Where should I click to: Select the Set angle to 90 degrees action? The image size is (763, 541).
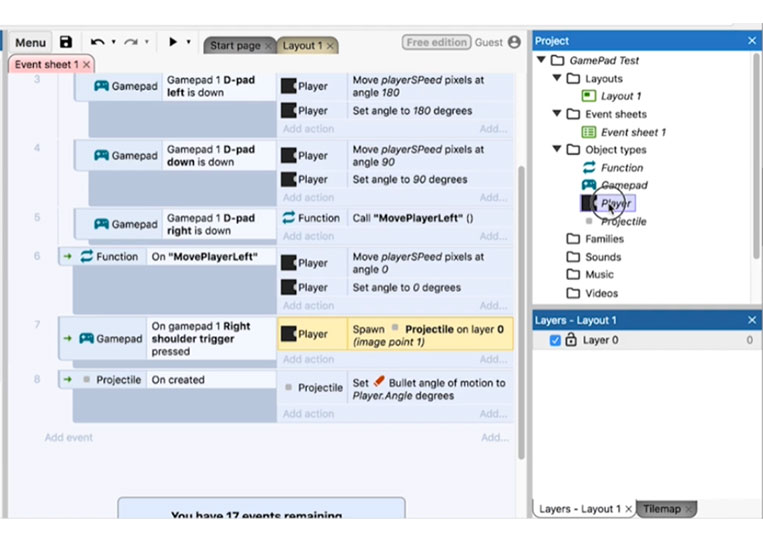(430, 180)
